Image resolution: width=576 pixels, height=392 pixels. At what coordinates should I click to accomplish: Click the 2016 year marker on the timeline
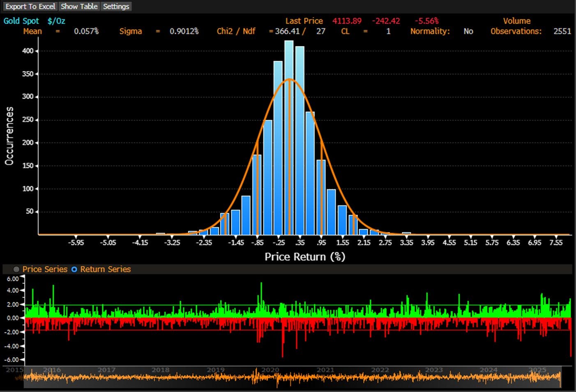click(x=52, y=370)
